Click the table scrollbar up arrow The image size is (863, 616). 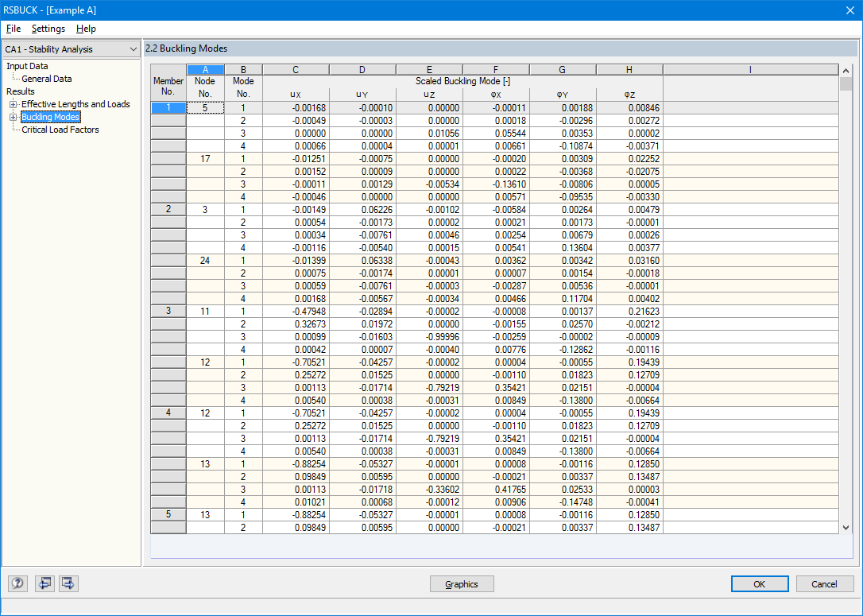pos(846,71)
